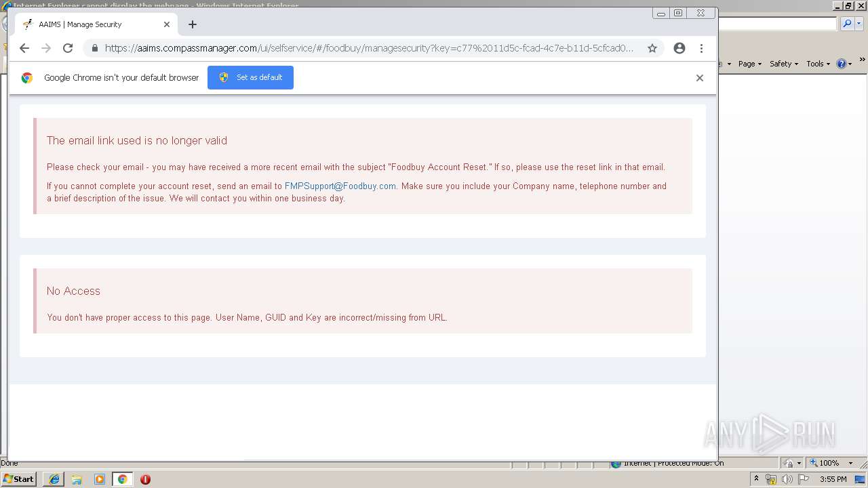This screenshot has height=488, width=868.
Task: Open the Chrome profile avatar menu
Action: [679, 48]
